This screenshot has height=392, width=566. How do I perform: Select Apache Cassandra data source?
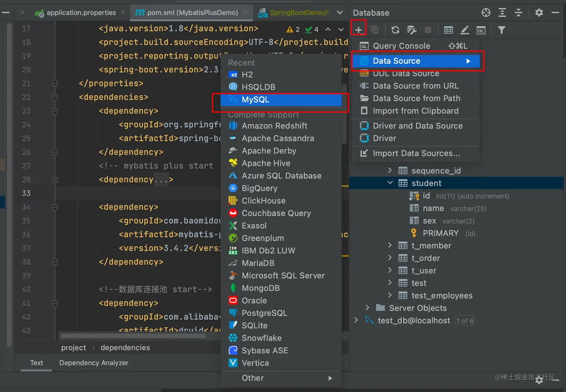[x=281, y=138]
